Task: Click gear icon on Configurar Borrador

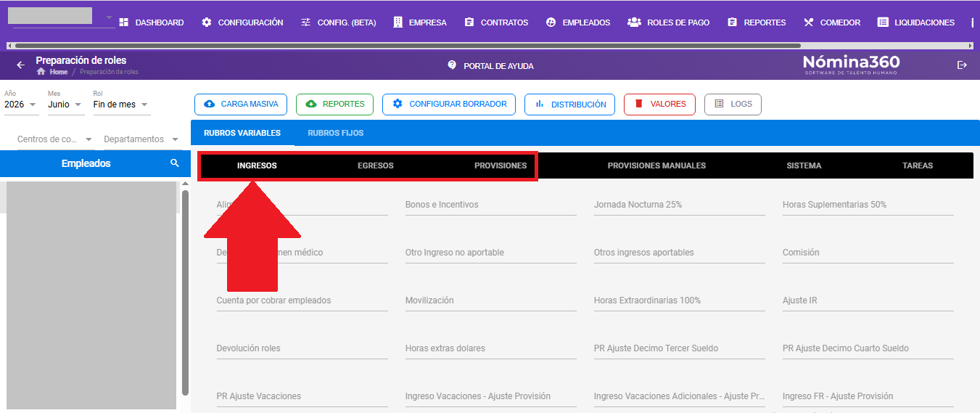Action: click(x=398, y=104)
